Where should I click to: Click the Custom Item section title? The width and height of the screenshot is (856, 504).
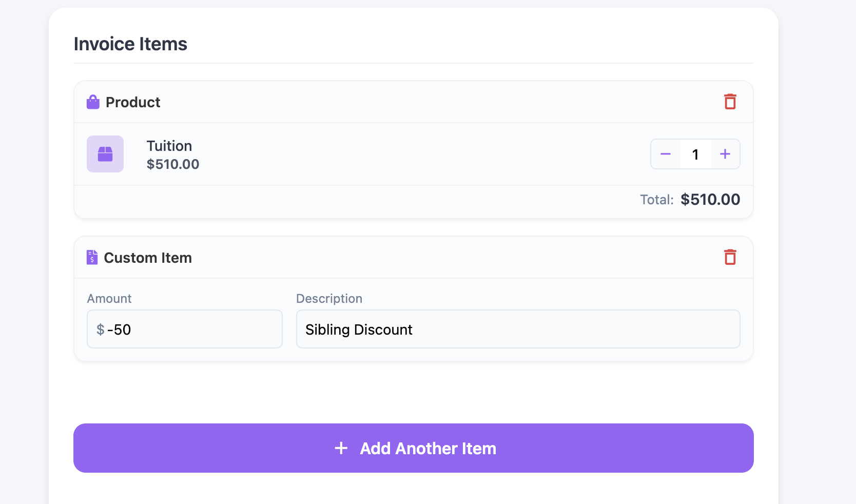click(x=148, y=258)
